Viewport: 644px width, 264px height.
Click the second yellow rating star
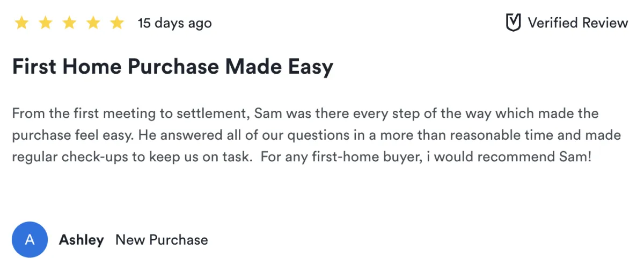45,23
